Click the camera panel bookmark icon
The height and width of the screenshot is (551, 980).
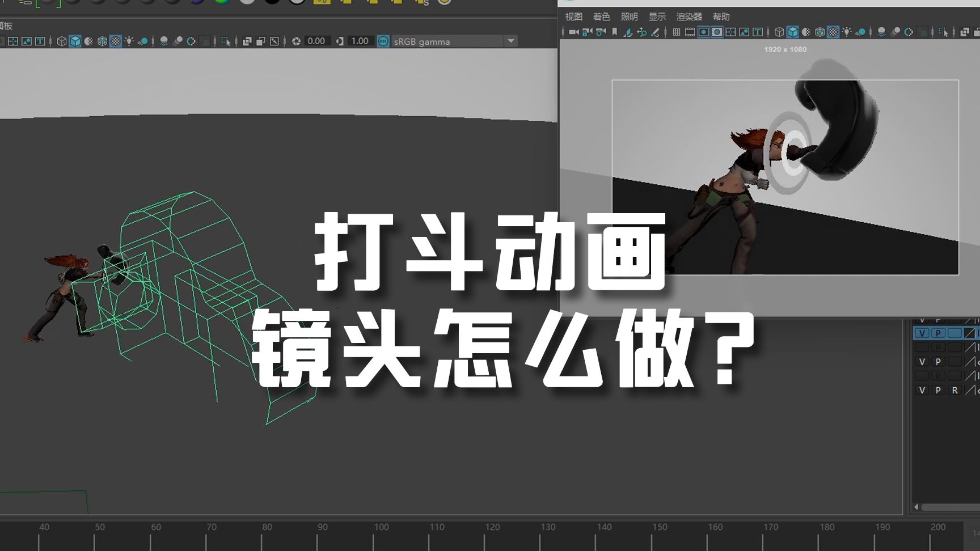pos(614,32)
